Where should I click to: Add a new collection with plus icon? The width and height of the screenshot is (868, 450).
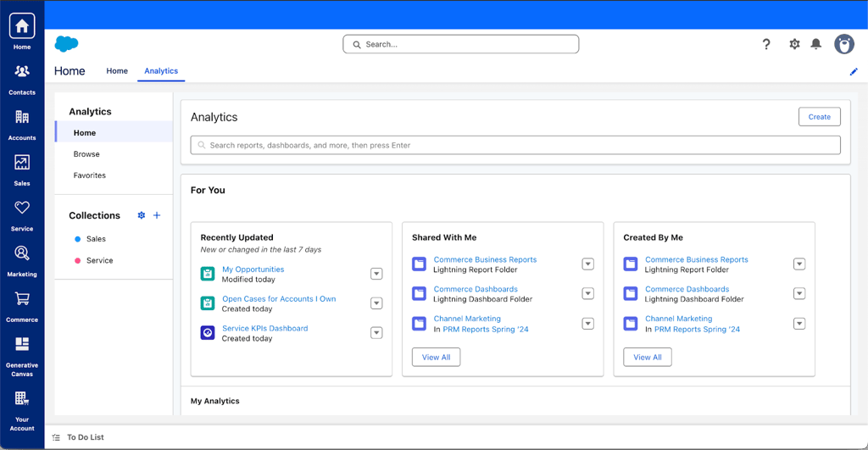coord(157,215)
